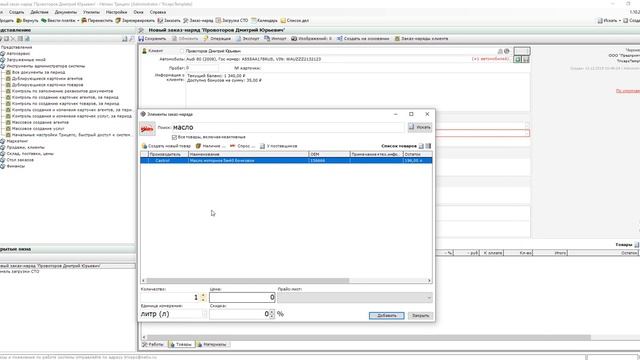Click the Заказать toolbar button
The image size is (640, 360).
tap(169, 20)
